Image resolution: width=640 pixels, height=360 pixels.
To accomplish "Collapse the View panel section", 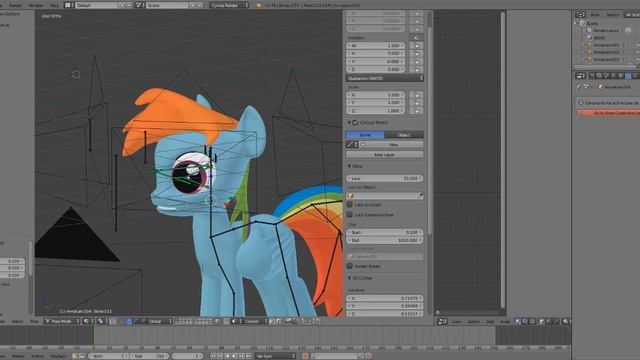I will (x=349, y=166).
